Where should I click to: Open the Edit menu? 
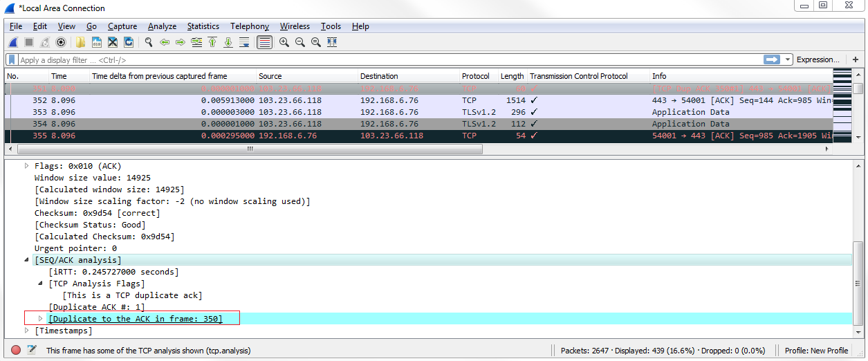click(x=40, y=26)
